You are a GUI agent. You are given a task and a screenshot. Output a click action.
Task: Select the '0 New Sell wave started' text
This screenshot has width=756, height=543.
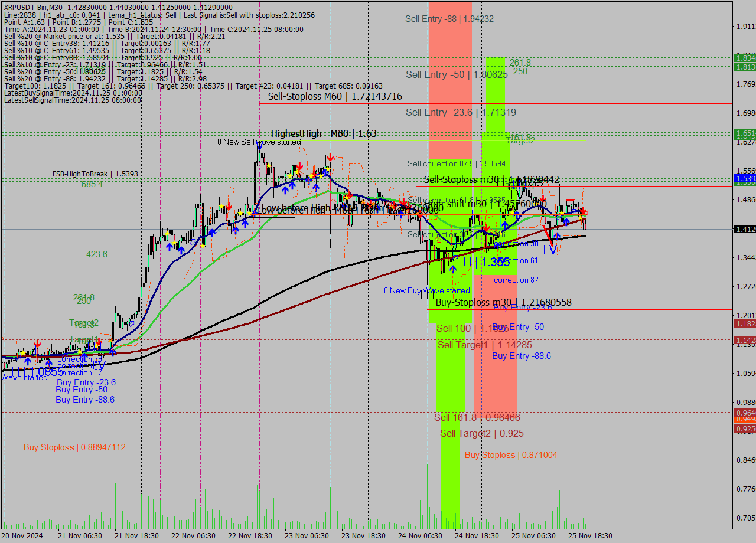click(259, 142)
